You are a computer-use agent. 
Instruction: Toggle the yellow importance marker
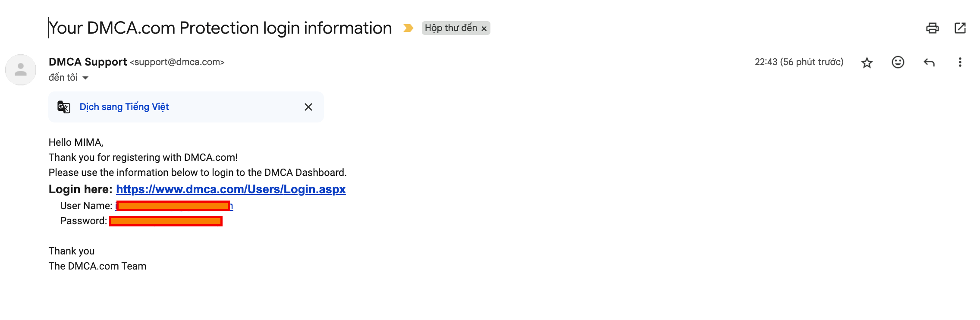pos(408,28)
